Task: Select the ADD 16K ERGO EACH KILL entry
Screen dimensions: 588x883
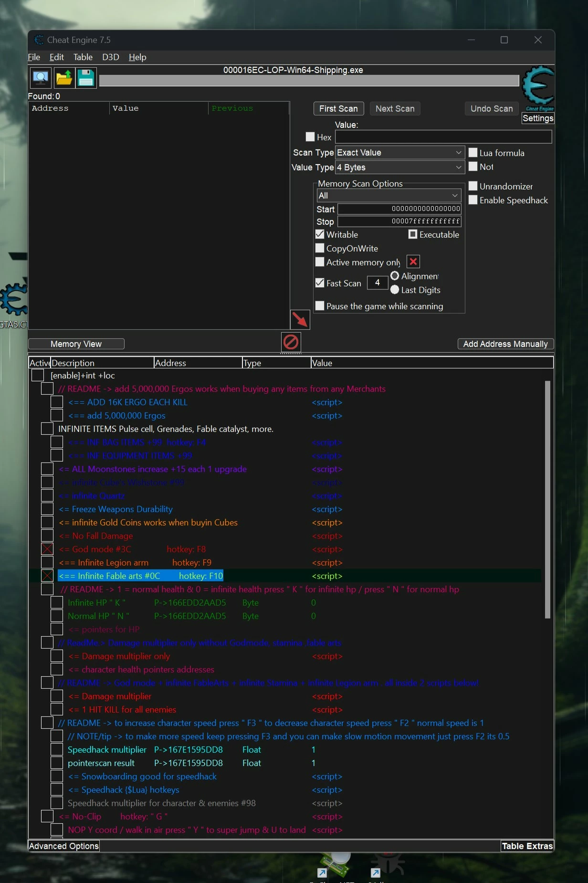Action: click(128, 402)
